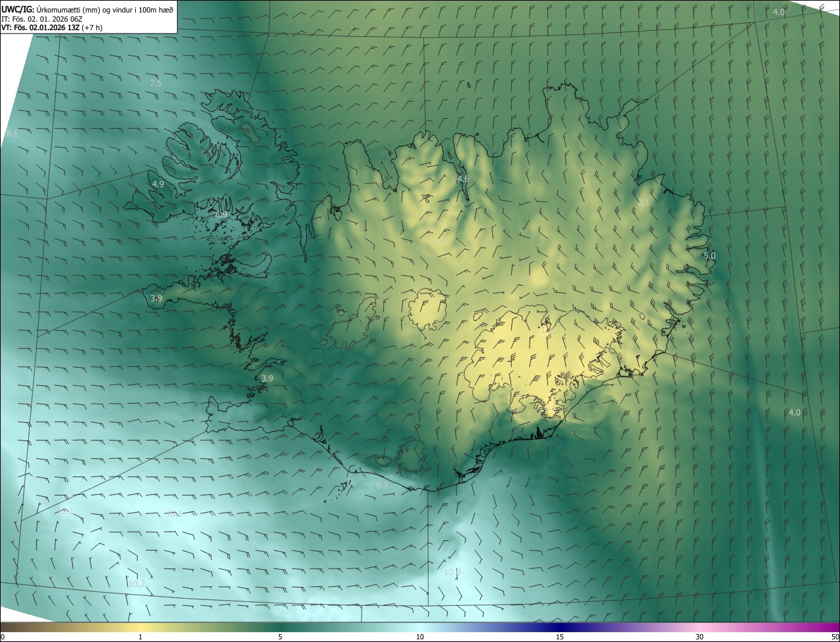Click the 8.3 value near the south coast
Viewport: 840px width, 642px height.
click(382, 486)
